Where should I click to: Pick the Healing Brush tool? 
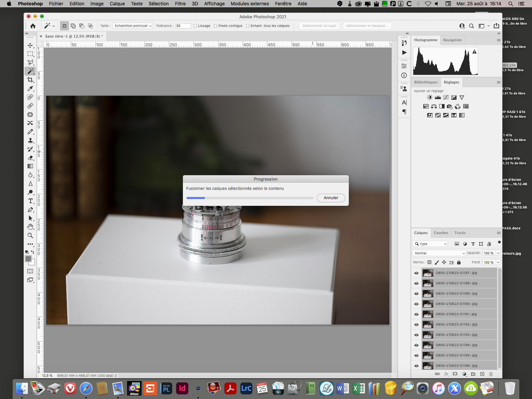point(30,106)
